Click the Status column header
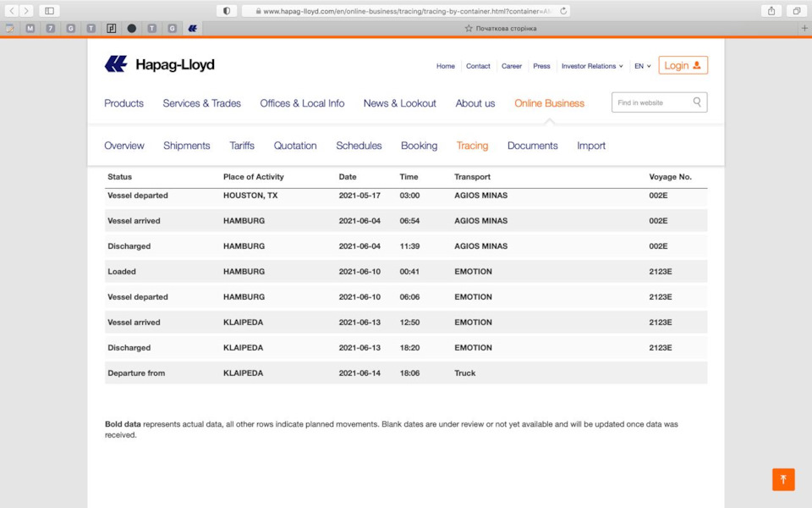812x508 pixels. [119, 177]
